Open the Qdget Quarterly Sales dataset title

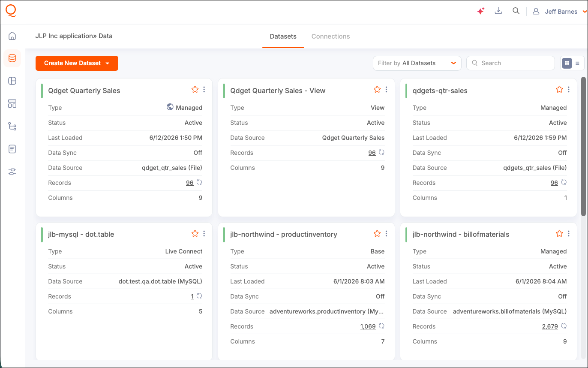[84, 90]
